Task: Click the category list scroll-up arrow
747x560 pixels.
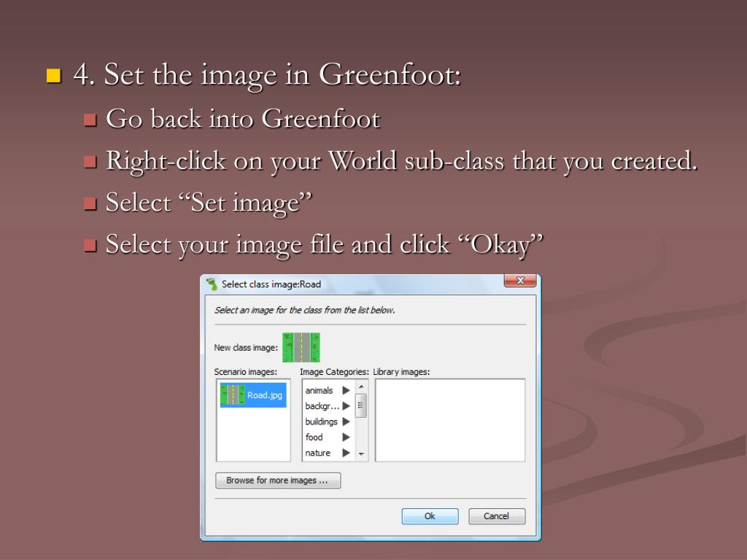Action: coord(361,386)
